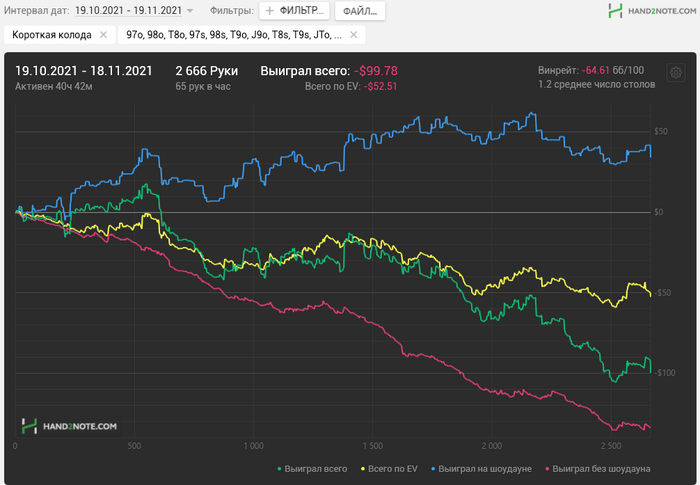Click the 2 666 Руки hands count
Screen dimensions: 700x485
click(204, 71)
